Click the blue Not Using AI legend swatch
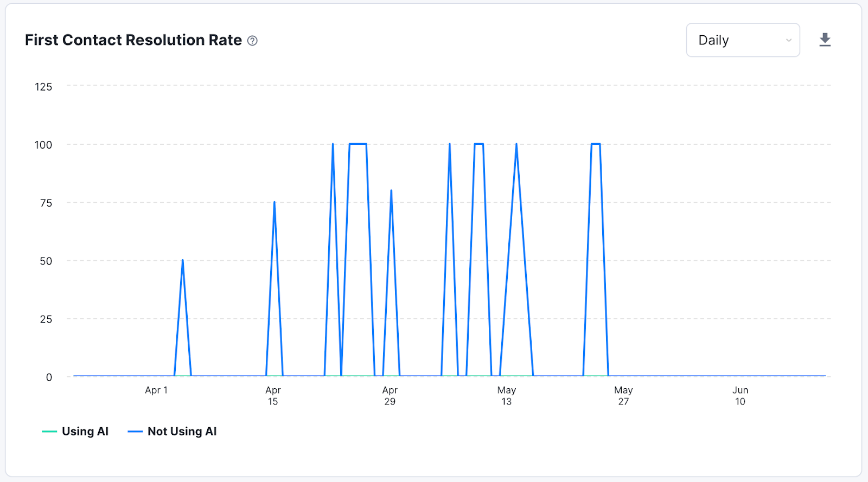Screen dimensions: 868x482 (x=135, y=432)
